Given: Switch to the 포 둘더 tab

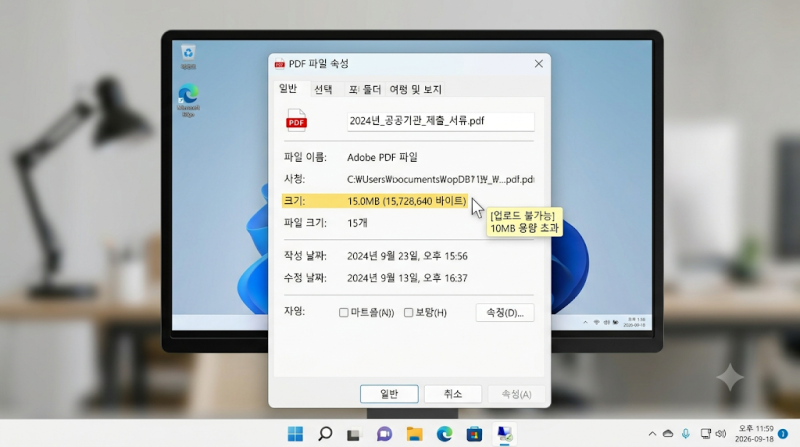Looking at the screenshot, I should (x=365, y=89).
